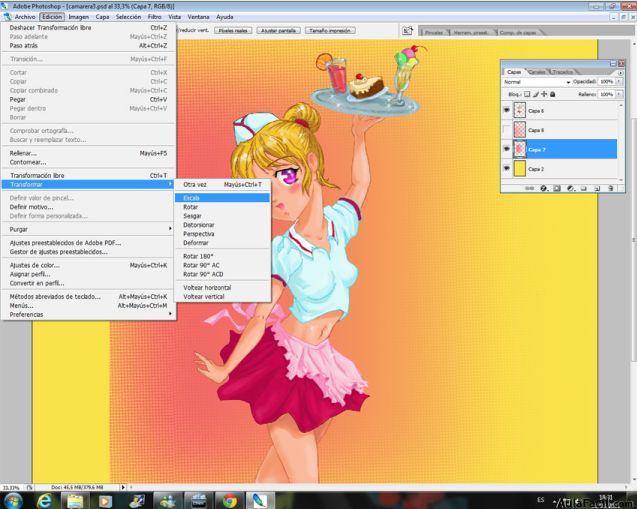Image resolution: width=637 pixels, height=509 pixels.
Task: Open status bar document info arrow
Action: pos(123,487)
